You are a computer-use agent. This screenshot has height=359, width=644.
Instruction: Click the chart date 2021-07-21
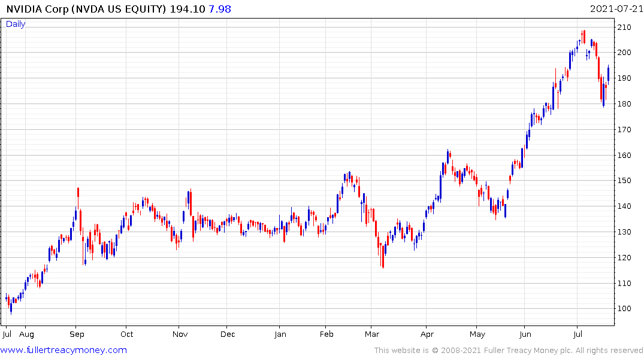[x=616, y=9]
